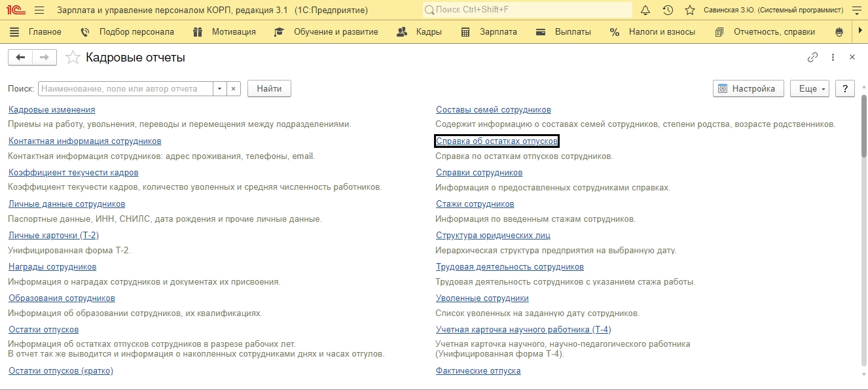Open the Выплаты section
Screen dimensions: 868x390
click(564, 31)
